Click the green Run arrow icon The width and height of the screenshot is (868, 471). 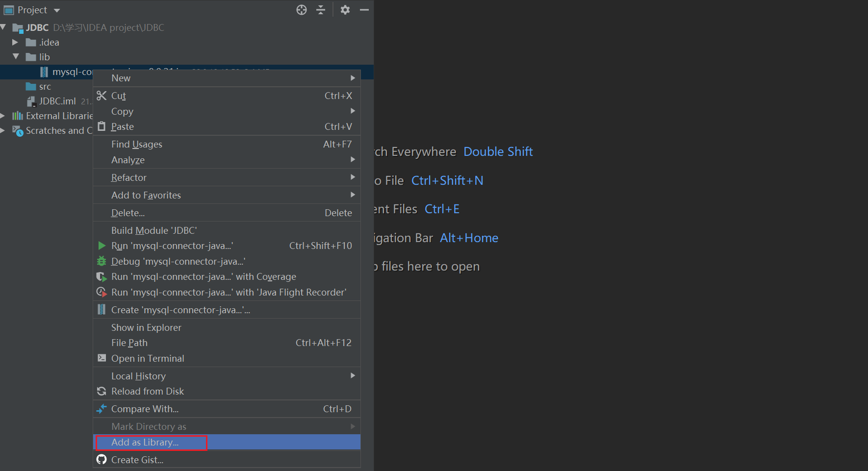102,246
